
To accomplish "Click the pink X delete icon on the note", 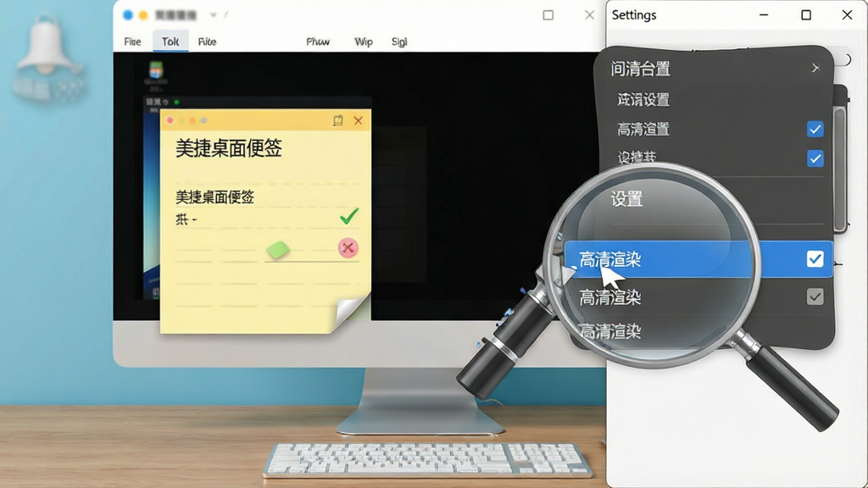I will click(x=348, y=248).
